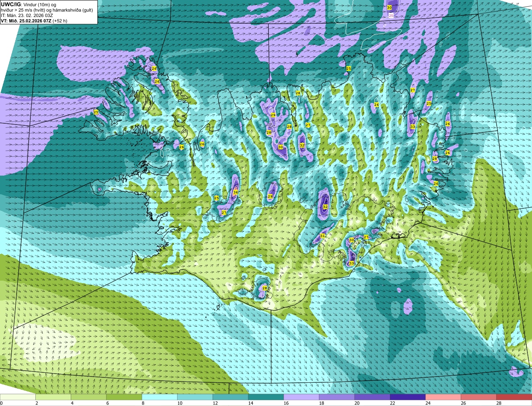Pick the legend swatch between 4 and 6

89,397
